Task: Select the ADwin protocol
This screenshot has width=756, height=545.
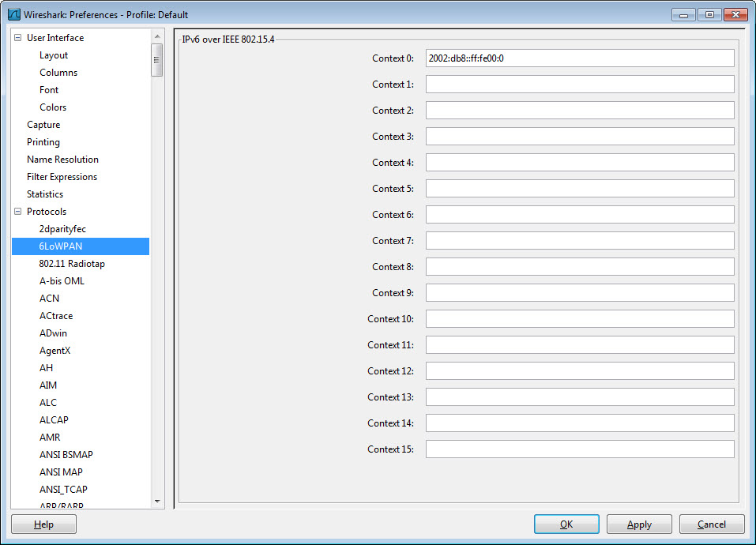Action: pyautogui.click(x=53, y=333)
